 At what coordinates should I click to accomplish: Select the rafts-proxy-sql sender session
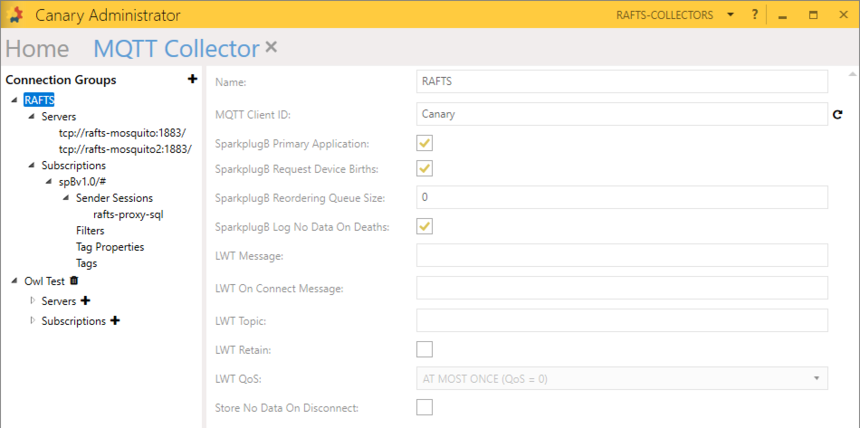(128, 214)
